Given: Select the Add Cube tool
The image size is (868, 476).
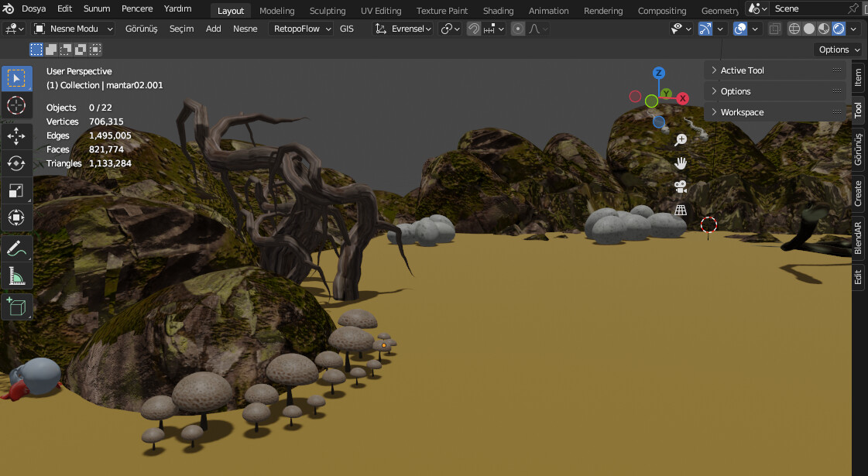Looking at the screenshot, I should (x=16, y=306).
